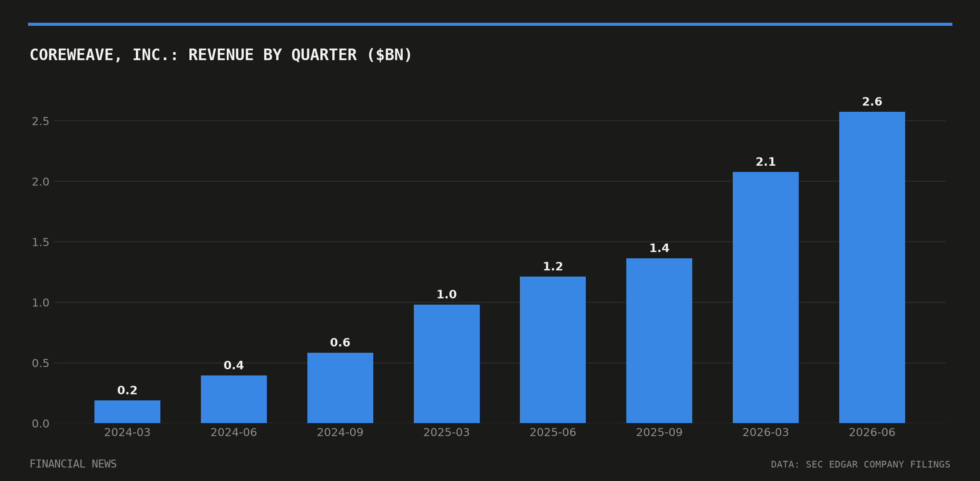Click the '0.0' y-axis tick label
Viewport: 980px width, 481px height.
tap(41, 424)
